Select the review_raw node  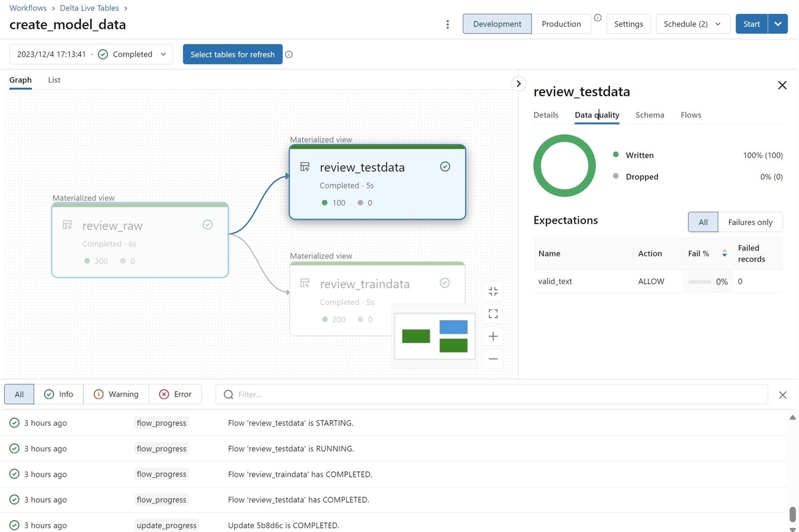[x=140, y=240]
